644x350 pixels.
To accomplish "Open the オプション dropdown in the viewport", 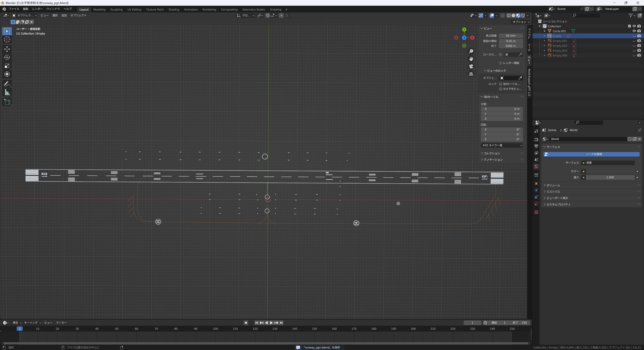I will pyautogui.click(x=521, y=22).
